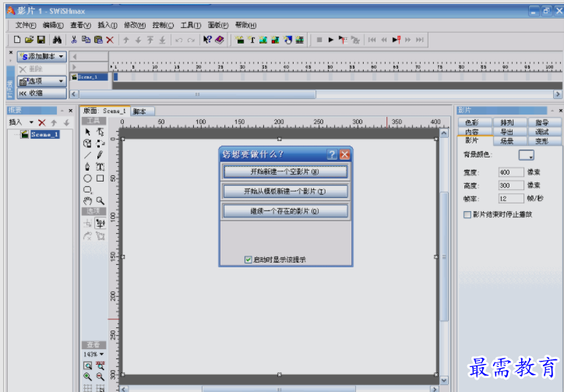Image resolution: width=564 pixels, height=392 pixels.
Task: Click the Insert Text 'T' toolbar icon
Action: [252, 40]
